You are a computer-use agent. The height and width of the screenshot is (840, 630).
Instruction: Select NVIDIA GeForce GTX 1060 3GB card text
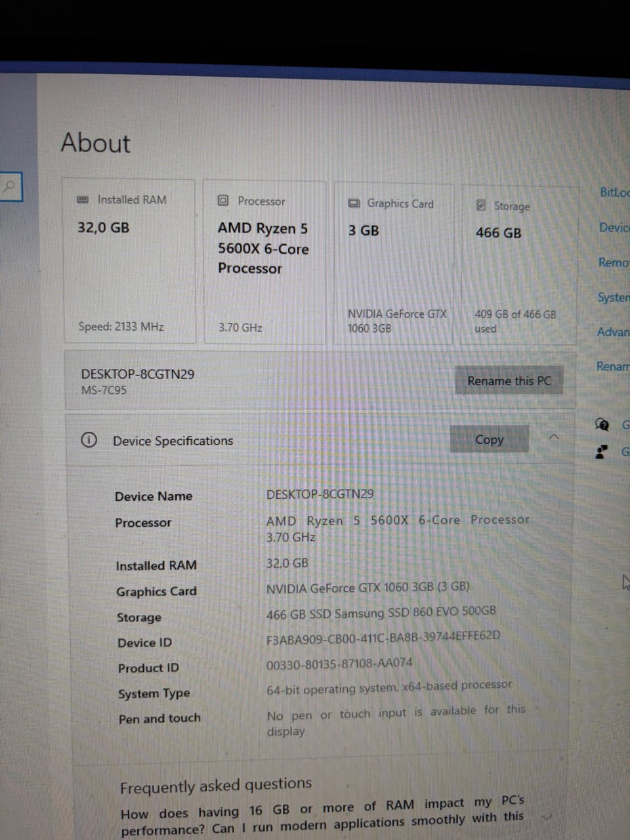click(x=397, y=321)
